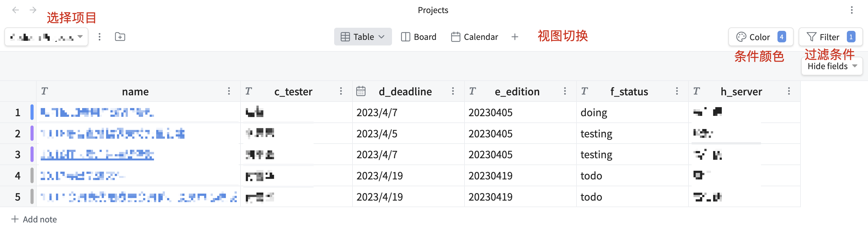Switch to the Calendar view
The image size is (868, 233).
(x=474, y=37)
